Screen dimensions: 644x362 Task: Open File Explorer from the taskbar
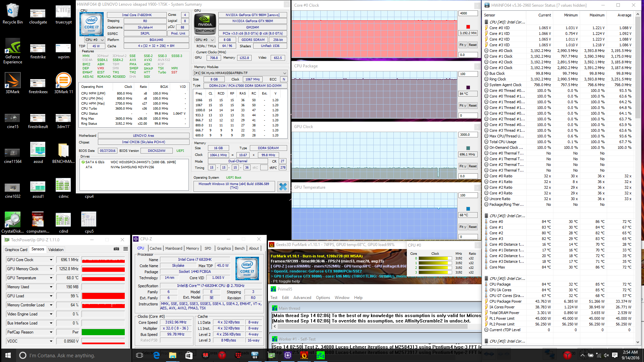172,355
